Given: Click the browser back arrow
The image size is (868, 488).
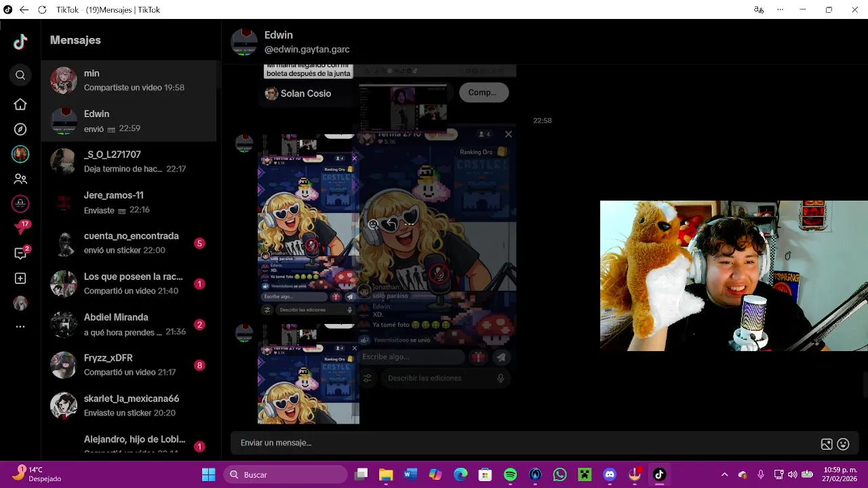Looking at the screenshot, I should tap(24, 10).
